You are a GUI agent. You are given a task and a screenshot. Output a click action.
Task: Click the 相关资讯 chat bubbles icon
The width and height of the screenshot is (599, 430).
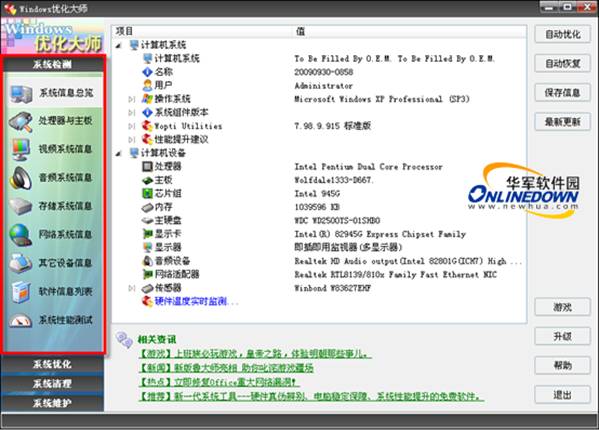tap(124, 339)
